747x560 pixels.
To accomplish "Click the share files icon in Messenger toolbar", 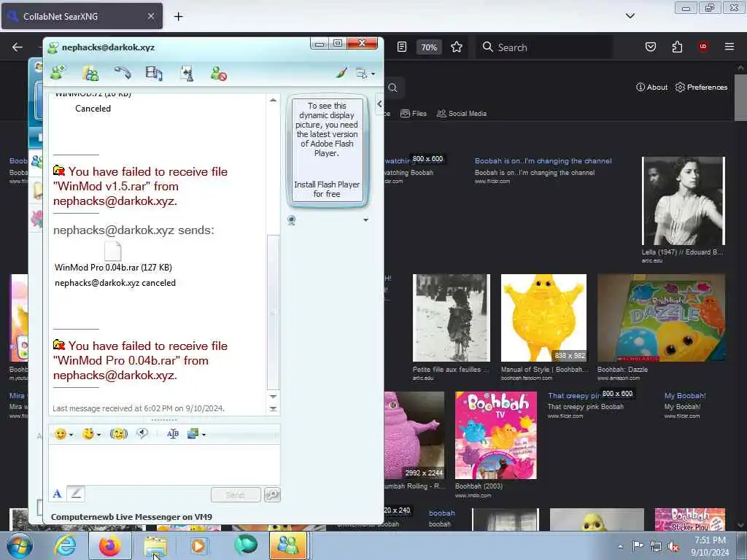I will [90, 73].
